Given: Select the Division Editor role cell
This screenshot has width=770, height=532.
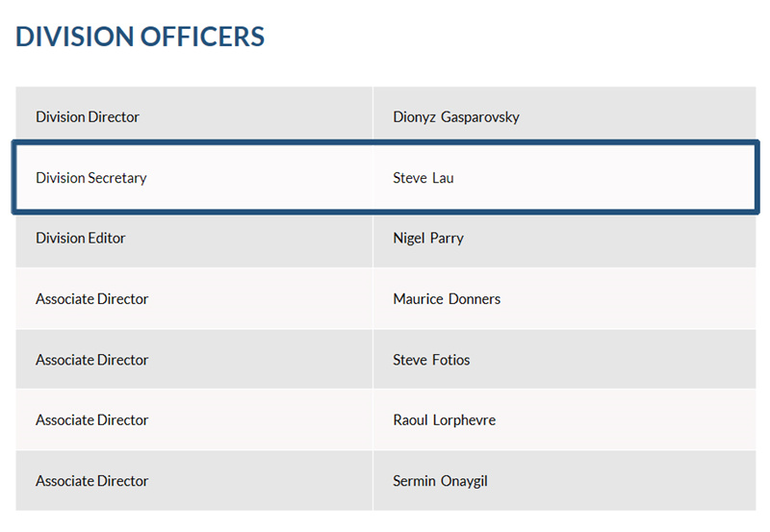Looking at the screenshot, I should point(81,239).
